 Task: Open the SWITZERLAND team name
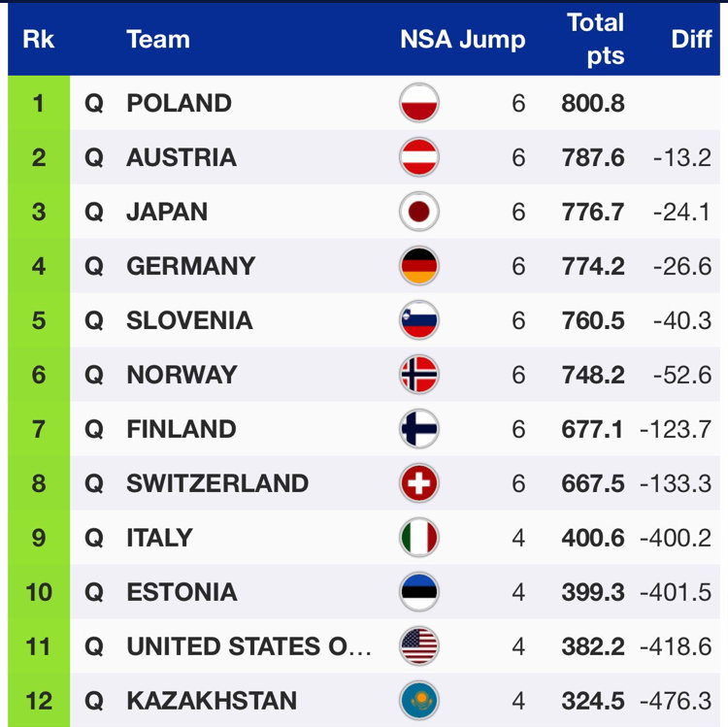pos(217,483)
